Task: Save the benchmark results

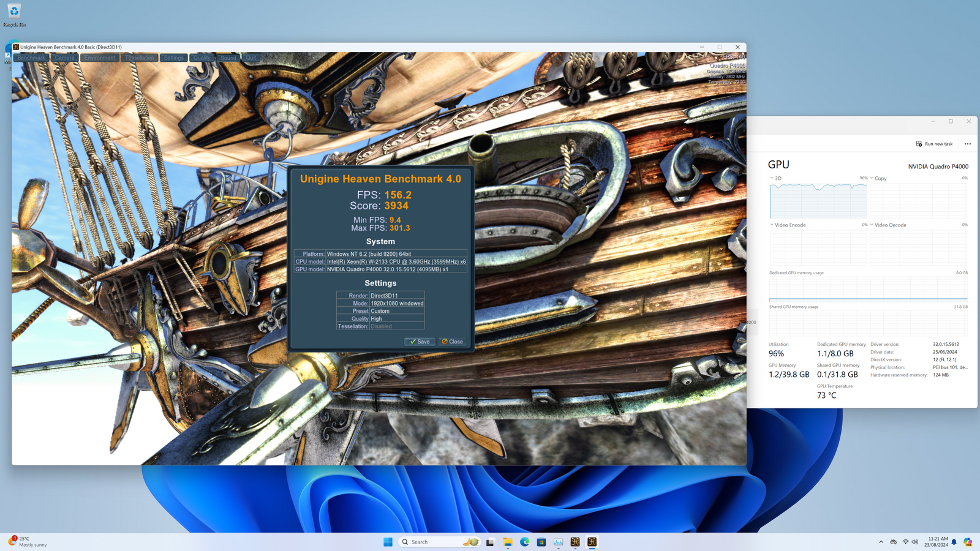Action: pos(420,342)
